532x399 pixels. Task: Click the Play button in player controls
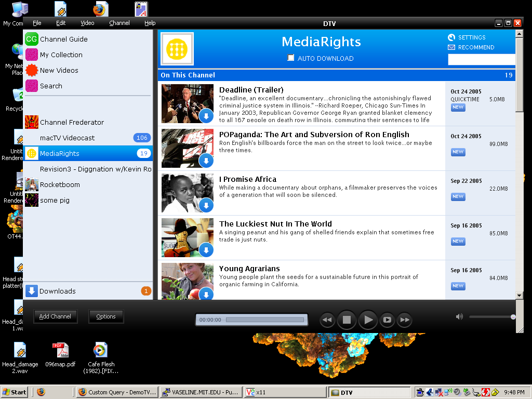point(368,320)
